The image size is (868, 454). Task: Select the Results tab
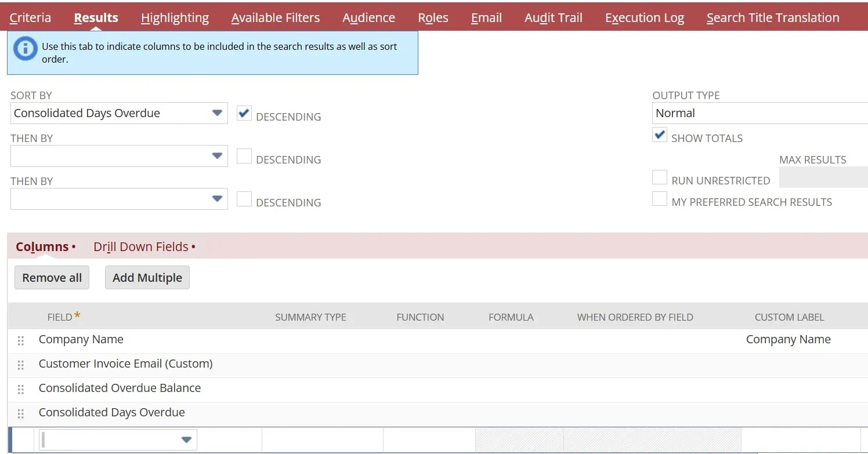pyautogui.click(x=96, y=17)
